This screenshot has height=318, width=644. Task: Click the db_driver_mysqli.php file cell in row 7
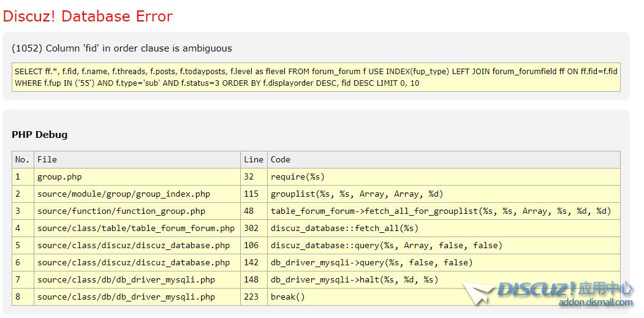[137, 280]
